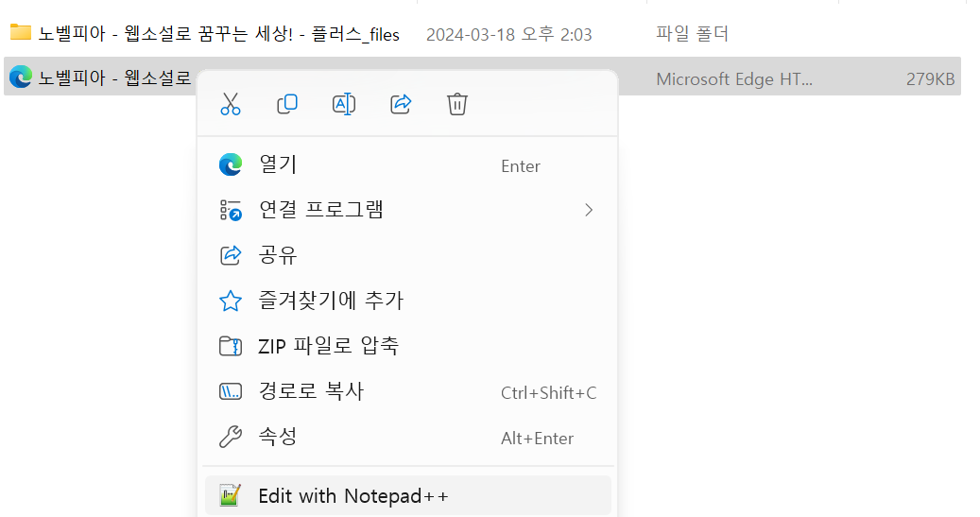The height and width of the screenshot is (517, 980).
Task: Click the Cut scissors icon
Action: click(230, 104)
